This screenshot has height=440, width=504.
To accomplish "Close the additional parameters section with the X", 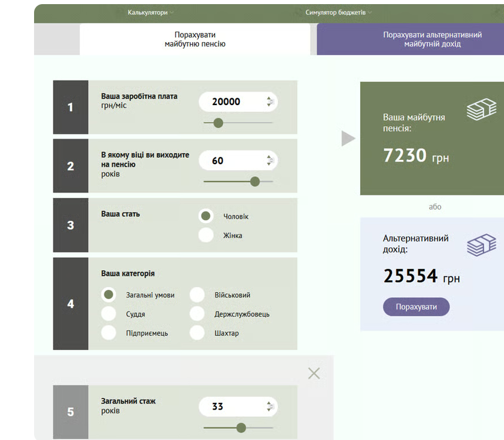I will 314,373.
